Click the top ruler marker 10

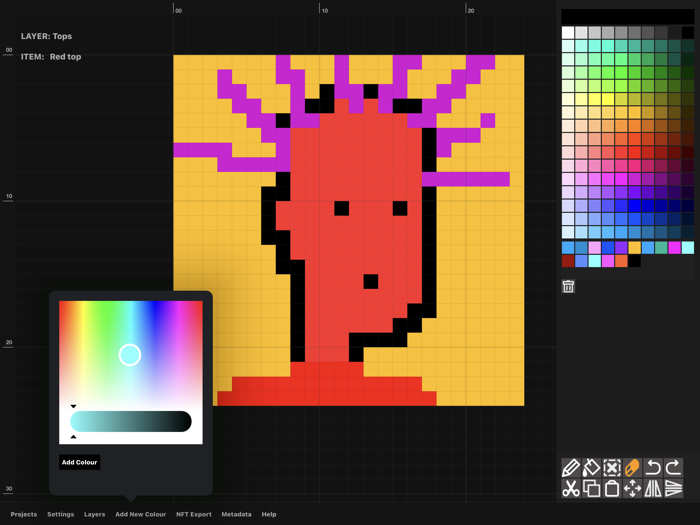click(325, 10)
